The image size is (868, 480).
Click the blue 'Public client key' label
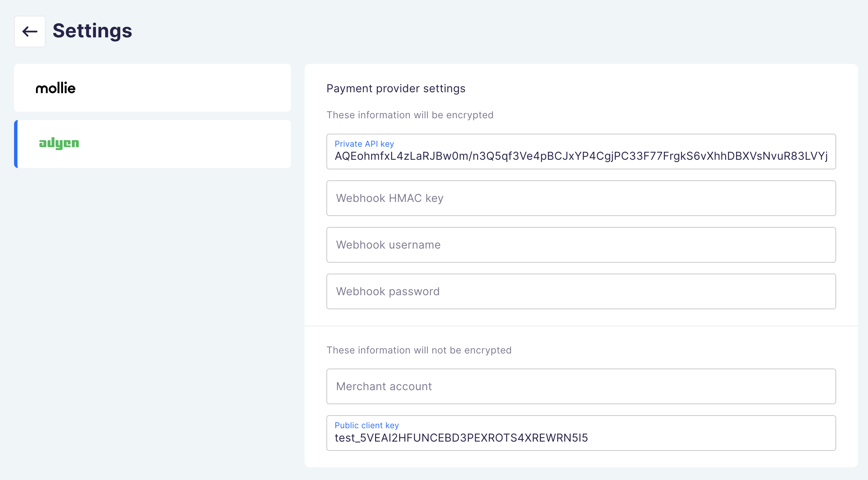click(367, 425)
